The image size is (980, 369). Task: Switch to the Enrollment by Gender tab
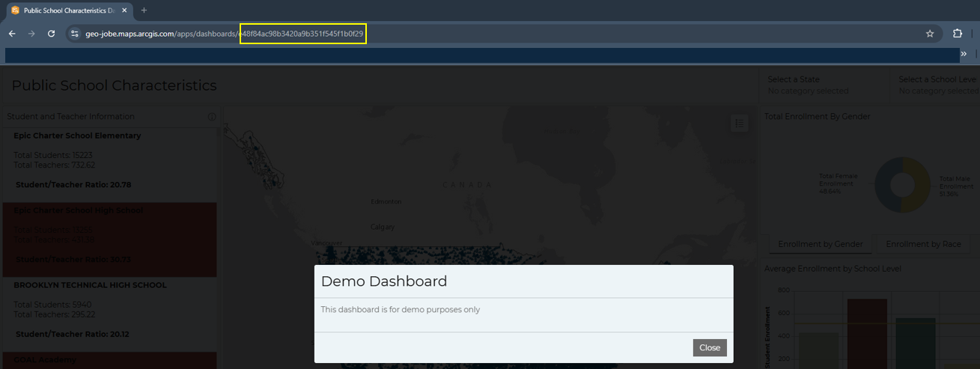coord(820,244)
